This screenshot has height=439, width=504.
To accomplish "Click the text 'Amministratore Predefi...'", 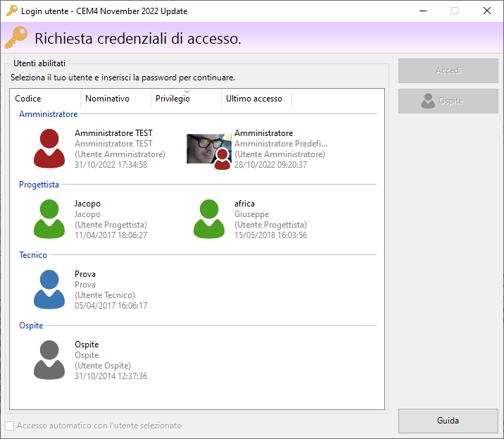I will pyautogui.click(x=281, y=144).
